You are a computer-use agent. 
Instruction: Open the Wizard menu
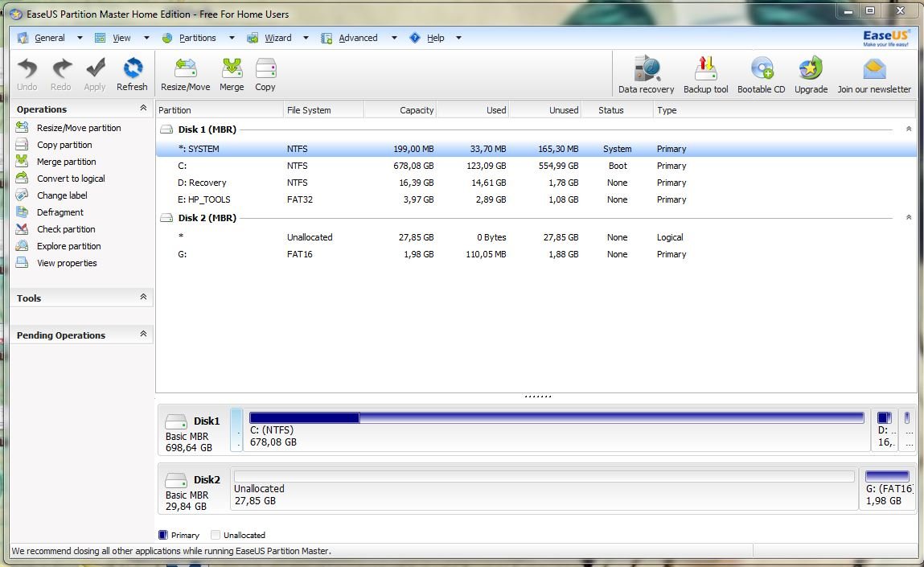point(278,38)
